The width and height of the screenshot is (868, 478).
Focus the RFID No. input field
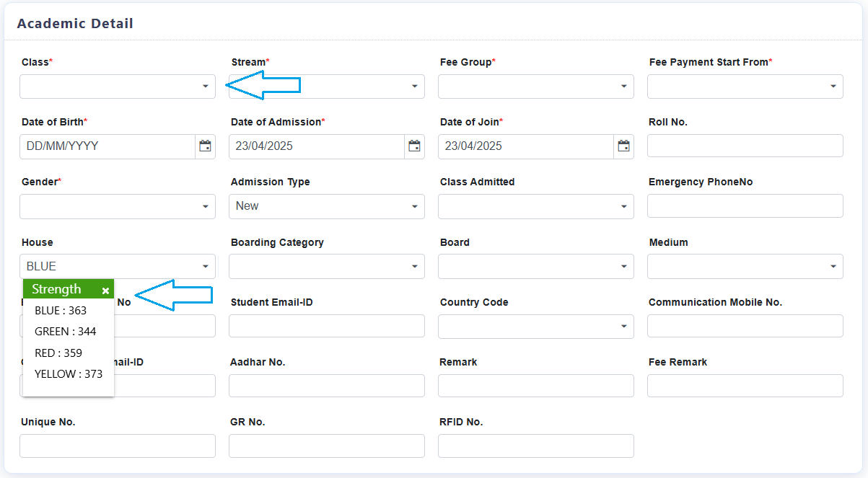tap(536, 446)
